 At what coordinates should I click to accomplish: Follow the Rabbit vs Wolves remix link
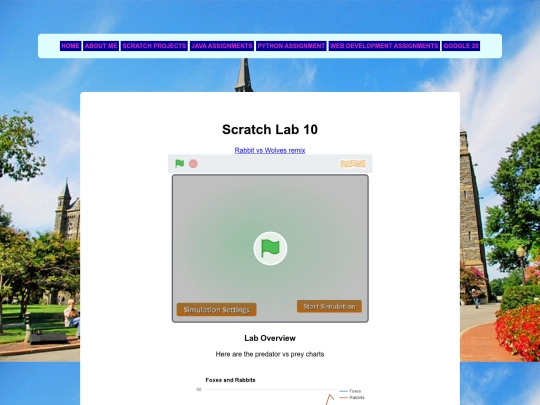tap(270, 150)
